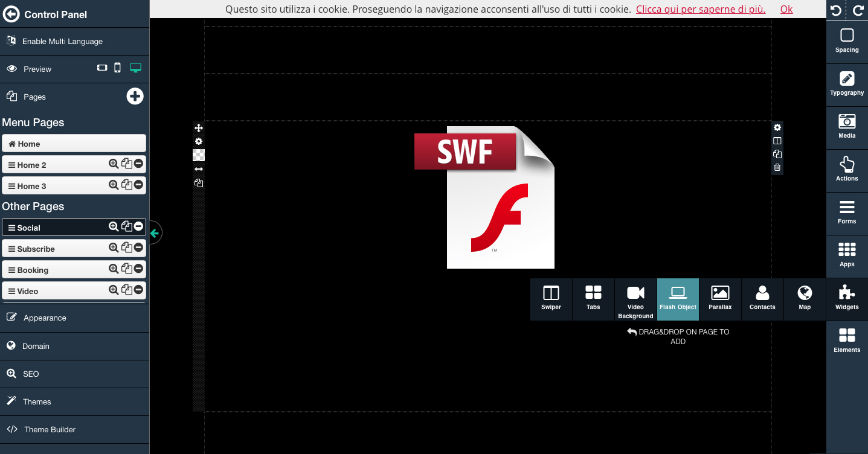Click 'Clicca qui per saperne di più' link

coord(701,9)
